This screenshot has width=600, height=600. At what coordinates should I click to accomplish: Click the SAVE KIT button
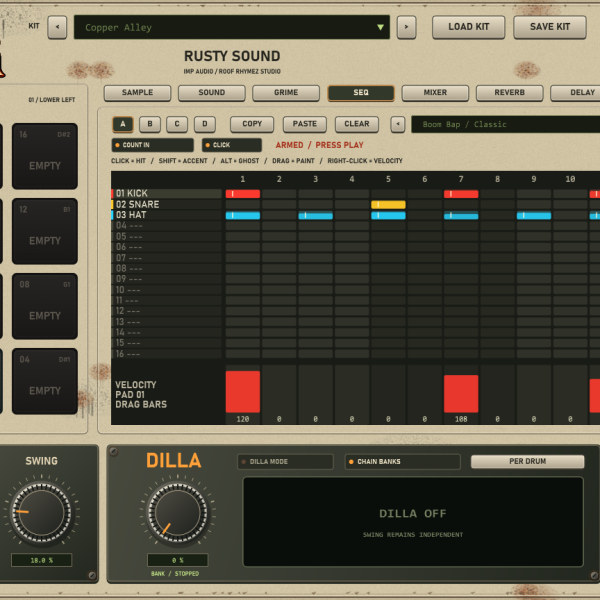(x=549, y=27)
